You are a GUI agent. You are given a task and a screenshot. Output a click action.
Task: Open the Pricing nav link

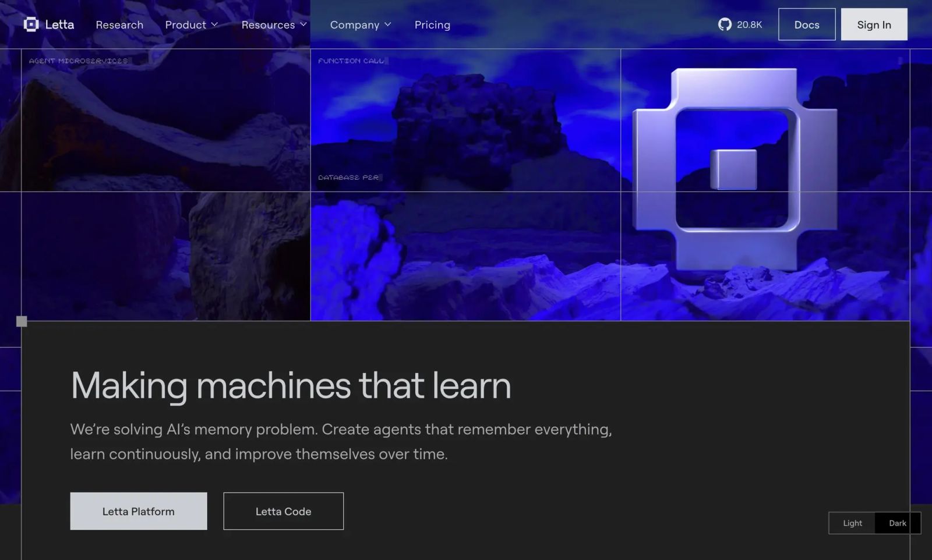pos(432,24)
